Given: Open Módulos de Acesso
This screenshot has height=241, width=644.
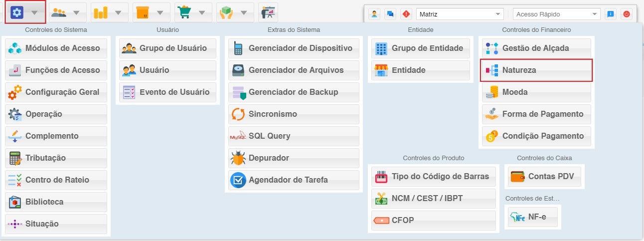Looking at the screenshot, I should tap(56, 48).
